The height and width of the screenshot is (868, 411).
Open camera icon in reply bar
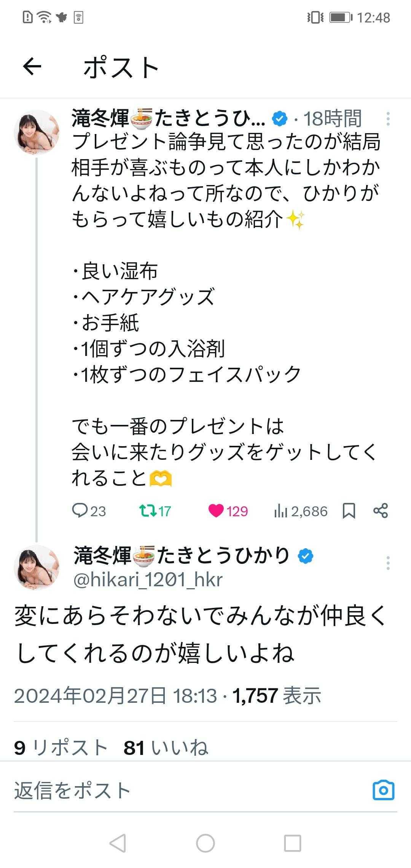click(384, 790)
